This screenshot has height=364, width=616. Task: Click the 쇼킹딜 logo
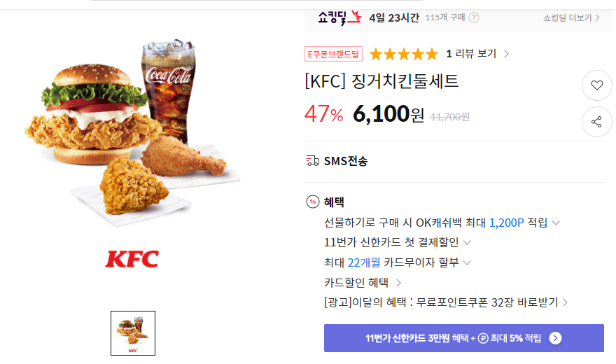[339, 17]
